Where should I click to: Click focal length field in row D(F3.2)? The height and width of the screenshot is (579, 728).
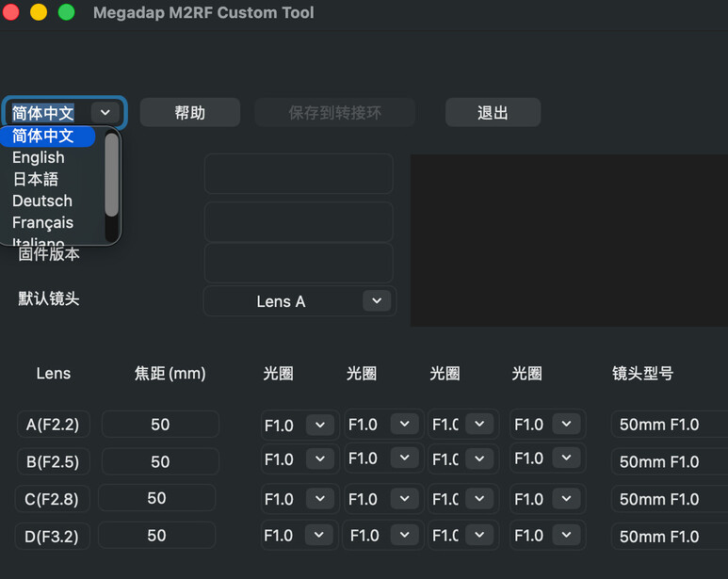(157, 536)
